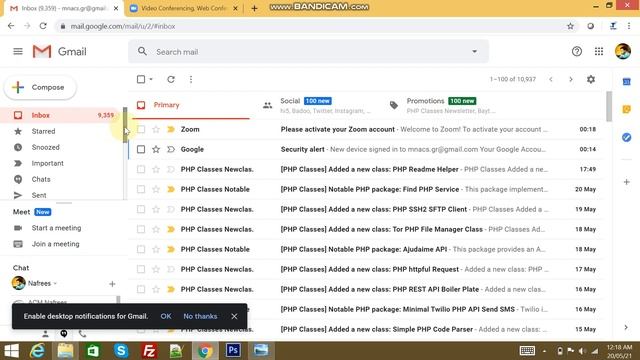Open the Snoozed folder
Image resolution: width=640 pixels, height=360 pixels.
coord(61,147)
